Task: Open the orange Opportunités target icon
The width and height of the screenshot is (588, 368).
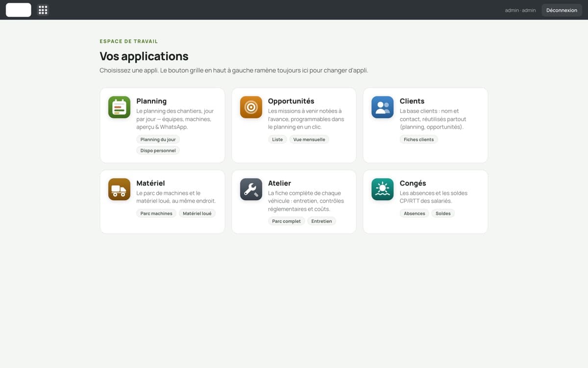Action: tap(251, 107)
